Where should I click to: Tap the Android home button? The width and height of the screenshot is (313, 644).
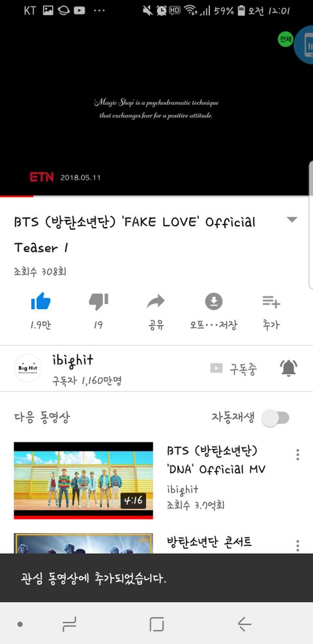[156, 624]
